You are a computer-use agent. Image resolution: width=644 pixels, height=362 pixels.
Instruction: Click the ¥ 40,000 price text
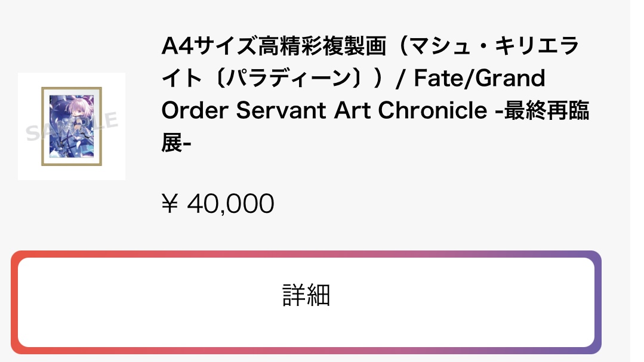[x=218, y=204]
